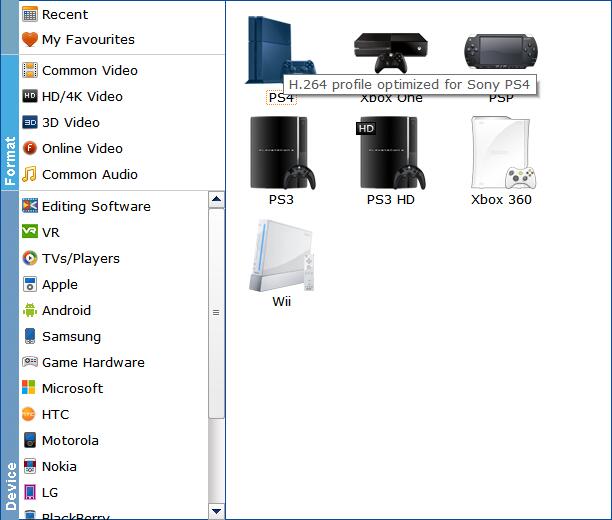Image resolution: width=612 pixels, height=520 pixels.
Task: Click the 'Wii' caption text
Action: [281, 301]
